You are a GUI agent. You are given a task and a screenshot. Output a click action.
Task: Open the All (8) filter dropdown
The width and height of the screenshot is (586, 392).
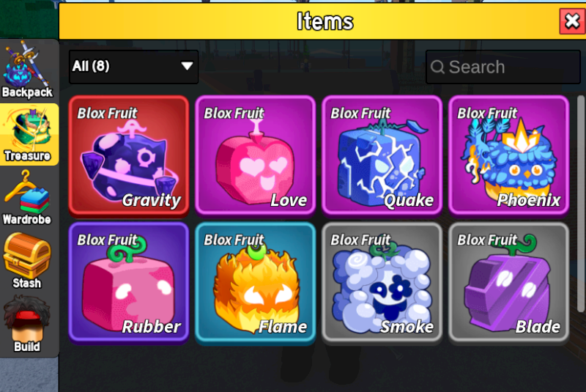coord(133,67)
